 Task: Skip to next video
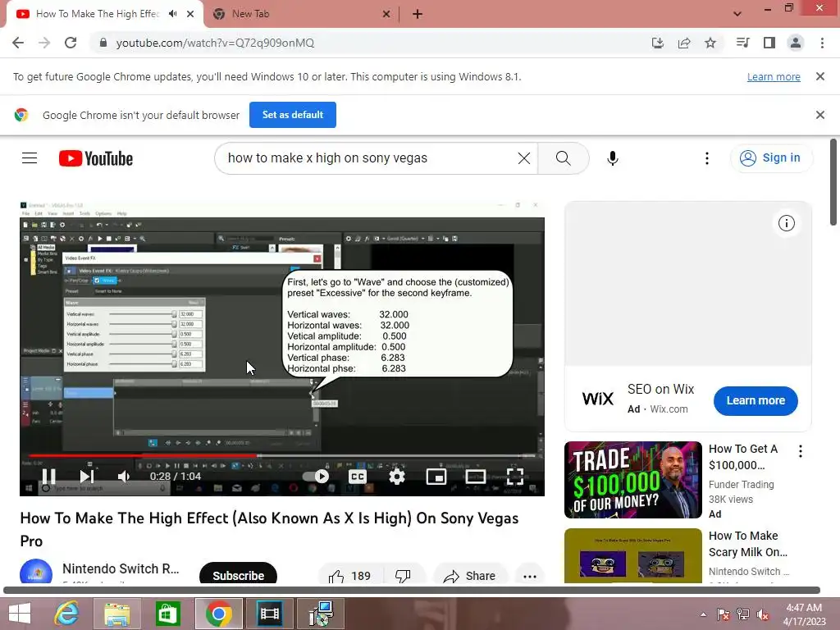point(87,477)
